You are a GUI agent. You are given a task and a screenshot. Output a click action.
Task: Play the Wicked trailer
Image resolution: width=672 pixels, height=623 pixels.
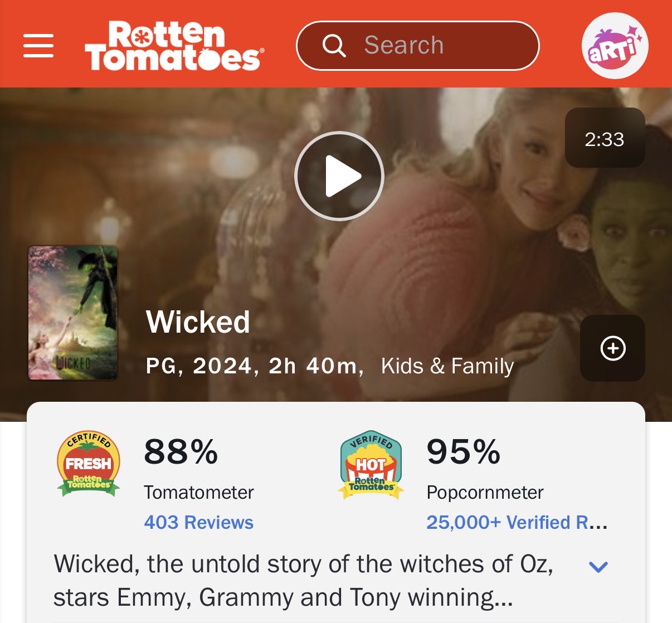(x=339, y=176)
